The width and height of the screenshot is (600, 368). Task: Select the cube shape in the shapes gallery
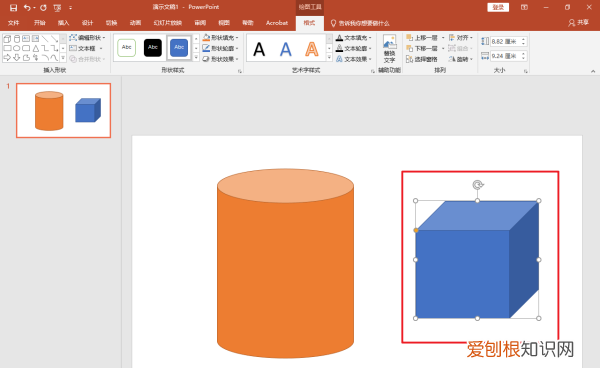pyautogui.click(x=7, y=39)
